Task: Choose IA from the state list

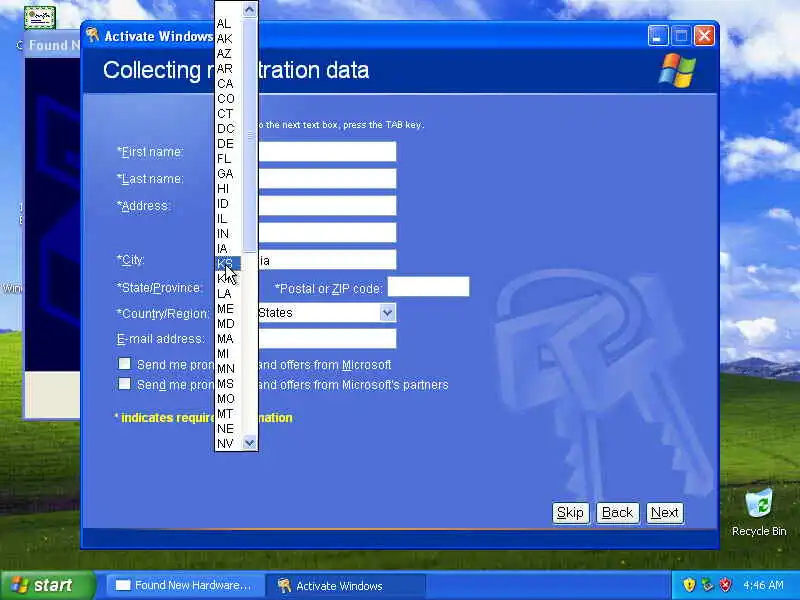Action: [x=228, y=248]
